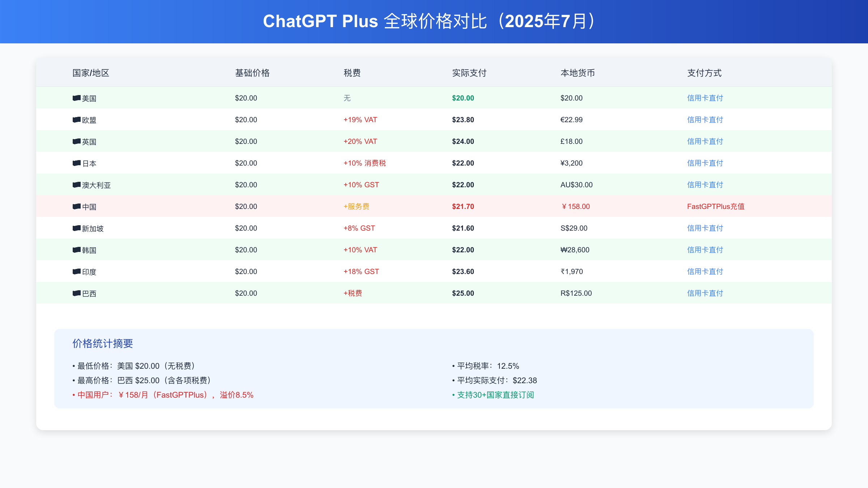Click the +10% 消费税 tax cell
This screenshot has height=488, width=868.
[x=365, y=163]
